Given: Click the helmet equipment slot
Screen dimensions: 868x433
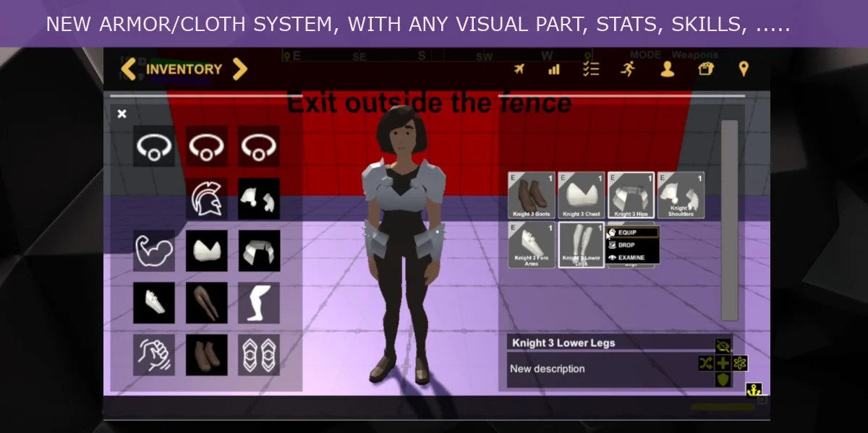Looking at the screenshot, I should click(x=207, y=199).
